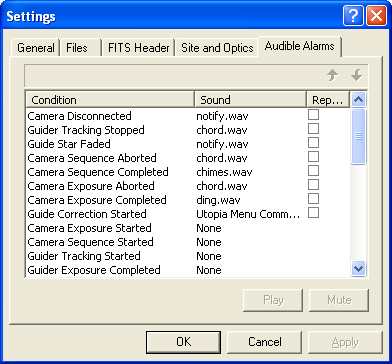Viewport: 392px width, 364px height.
Task: Select Camera Sequence Aborted condition
Action: (92, 158)
